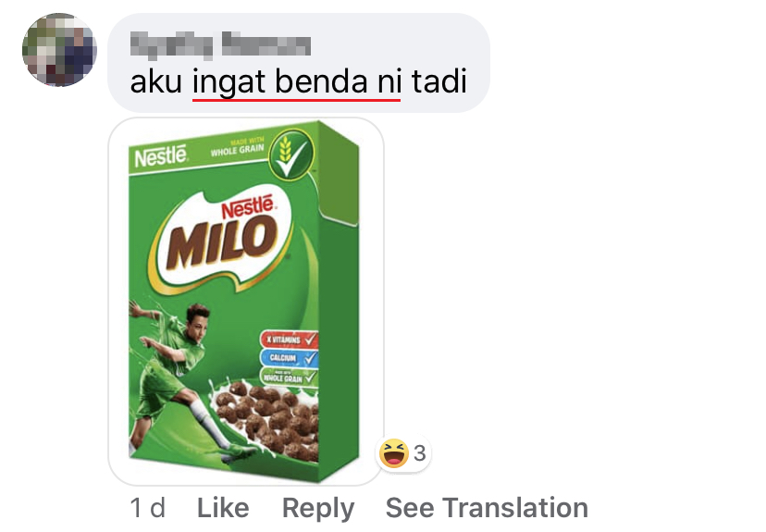Open the 1 d timestamp link
The image size is (766, 532).
(147, 508)
